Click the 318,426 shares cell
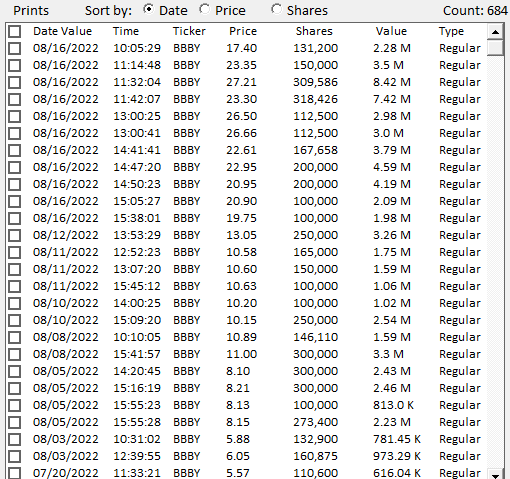The width and height of the screenshot is (510, 479). (x=315, y=99)
